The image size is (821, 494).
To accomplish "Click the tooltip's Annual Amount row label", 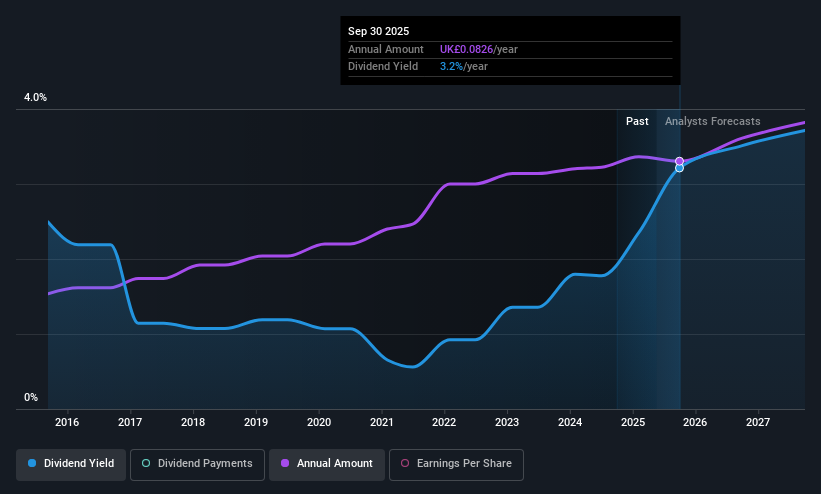I will [386, 49].
